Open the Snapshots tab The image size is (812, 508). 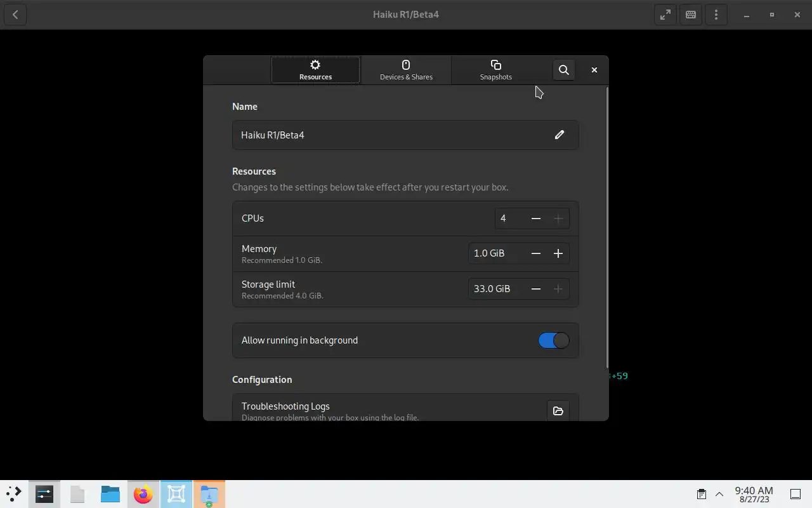(x=496, y=70)
